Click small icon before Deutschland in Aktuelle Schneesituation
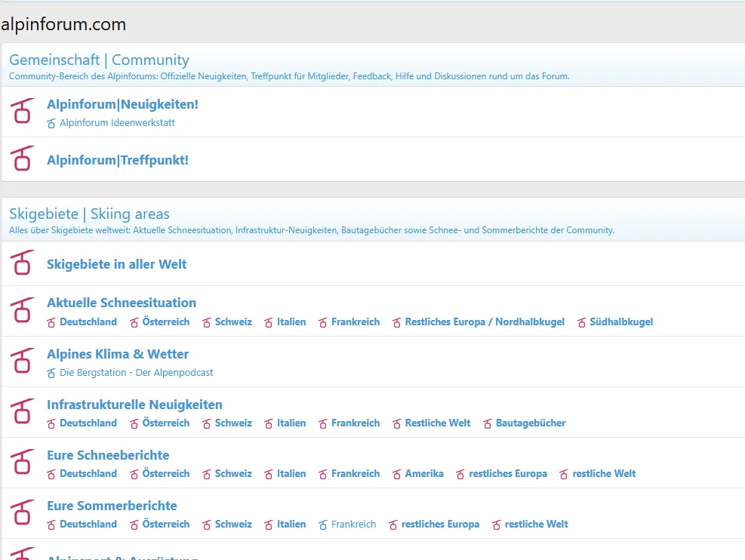 tap(51, 322)
